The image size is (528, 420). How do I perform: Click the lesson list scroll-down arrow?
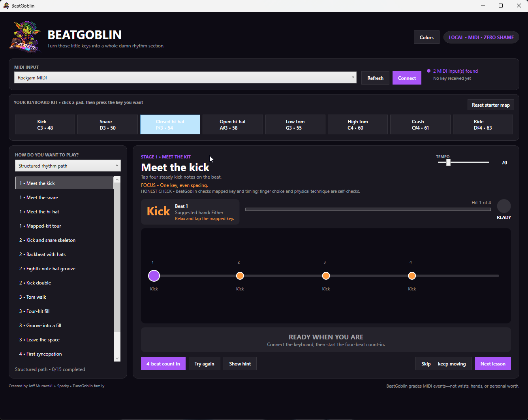[117, 358]
